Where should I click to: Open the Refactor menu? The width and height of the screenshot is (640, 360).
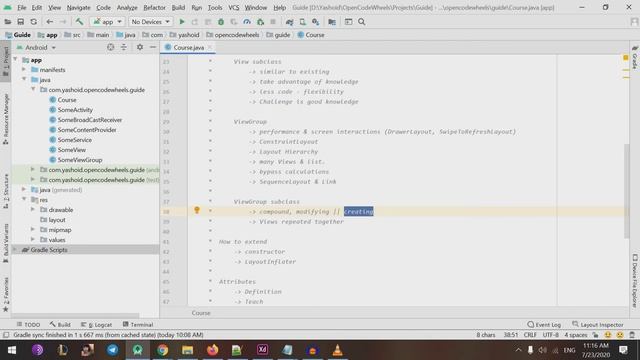point(154,7)
